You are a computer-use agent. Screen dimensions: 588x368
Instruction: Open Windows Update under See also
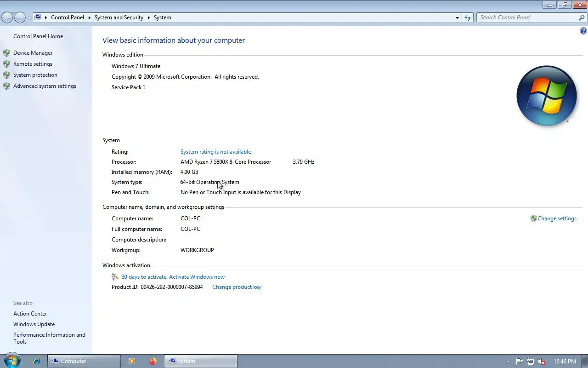34,324
